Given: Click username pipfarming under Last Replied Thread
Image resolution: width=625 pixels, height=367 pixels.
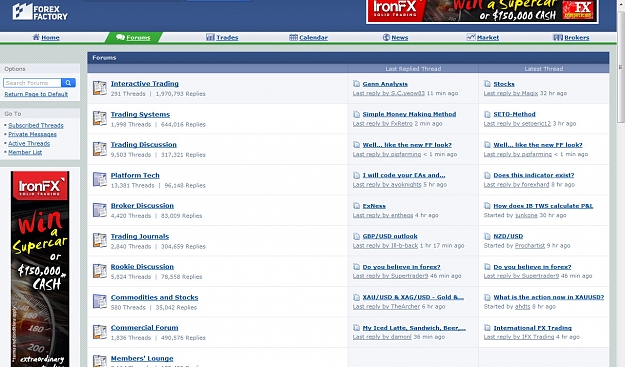Looking at the screenshot, I should (406, 154).
